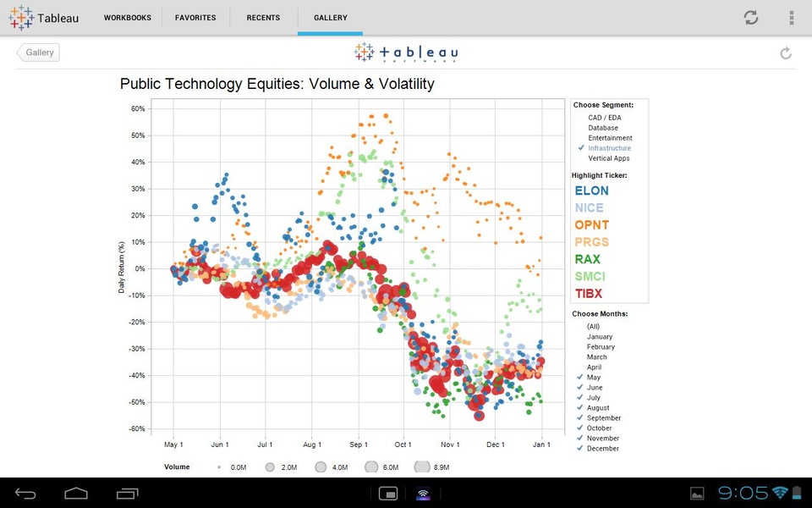Tap the Highlight Ticker: heading
Viewport: 812px width, 508px height.
(599, 175)
